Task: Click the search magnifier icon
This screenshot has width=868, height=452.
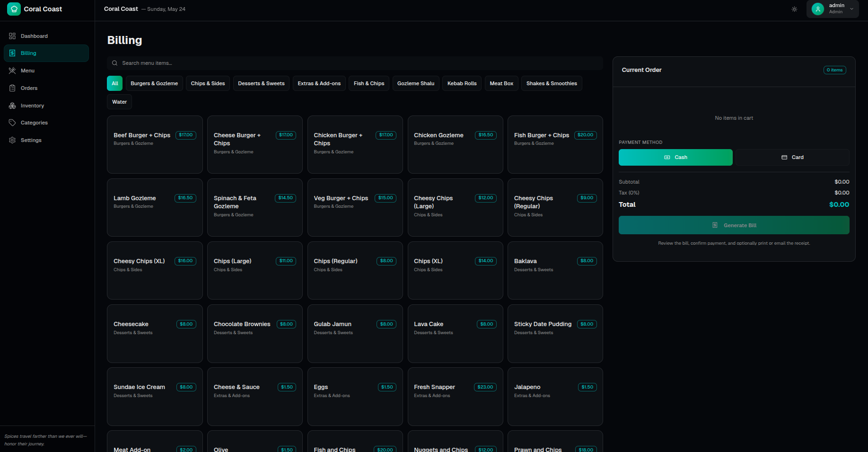Action: (114, 63)
